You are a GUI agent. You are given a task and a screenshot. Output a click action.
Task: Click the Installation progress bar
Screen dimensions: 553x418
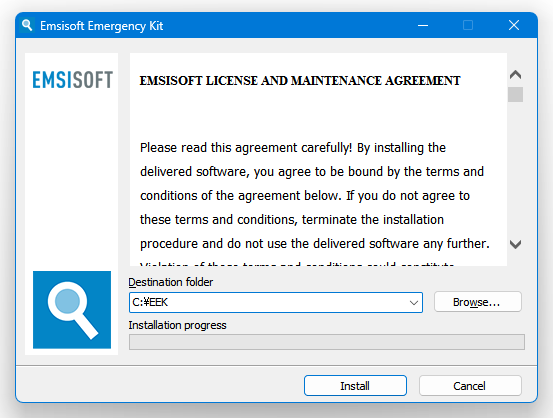point(327,342)
